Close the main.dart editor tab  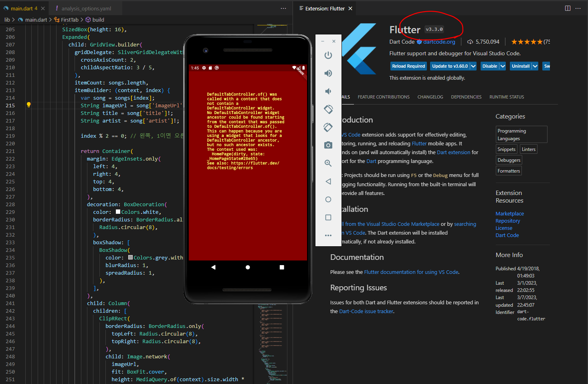(x=43, y=8)
